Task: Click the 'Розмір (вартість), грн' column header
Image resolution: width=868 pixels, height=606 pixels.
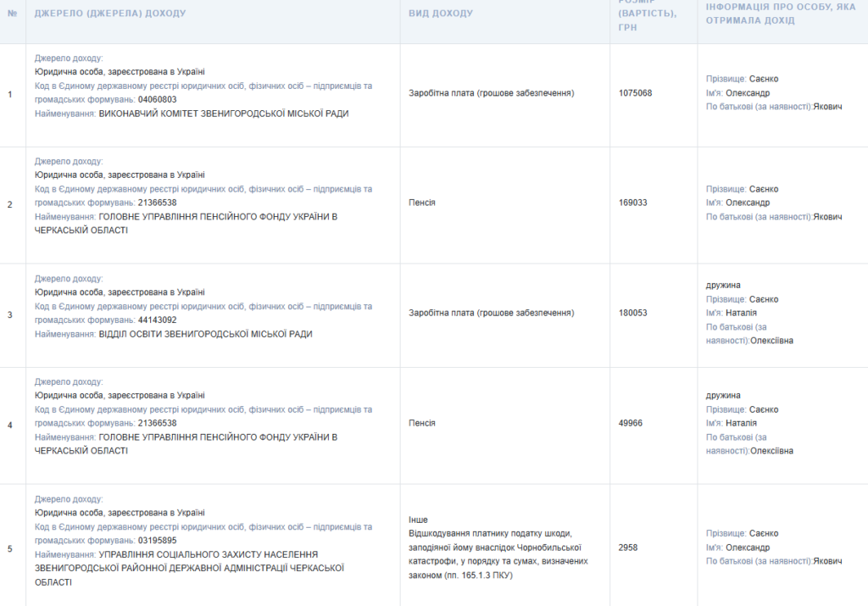Action: tap(648, 15)
